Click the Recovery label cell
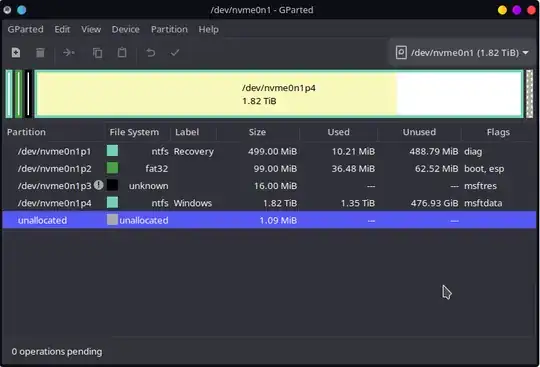540x367 pixels. tap(194, 151)
